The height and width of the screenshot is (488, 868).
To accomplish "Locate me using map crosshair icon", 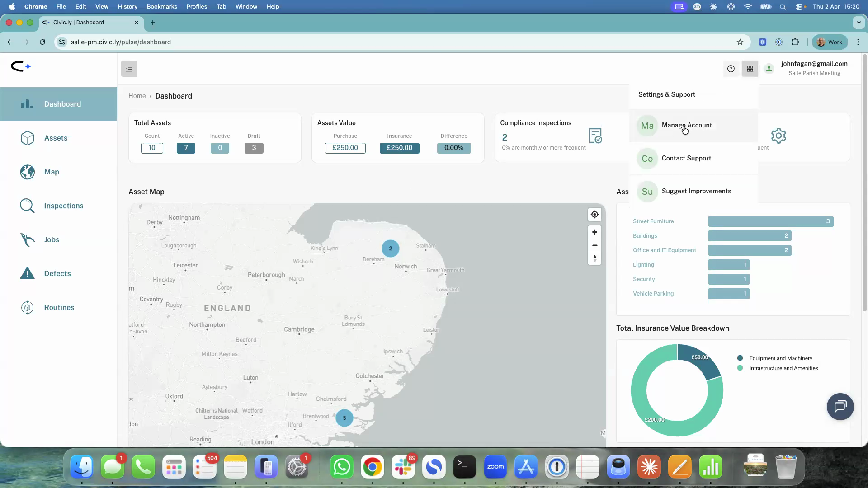I will (594, 215).
